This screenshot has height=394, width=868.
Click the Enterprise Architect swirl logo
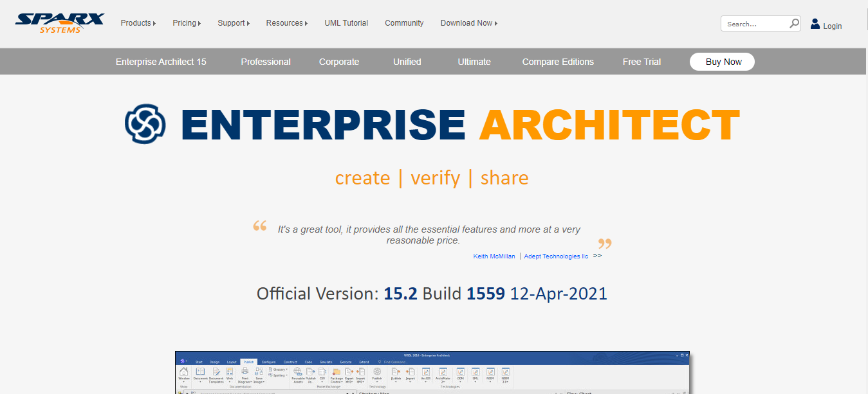click(145, 125)
